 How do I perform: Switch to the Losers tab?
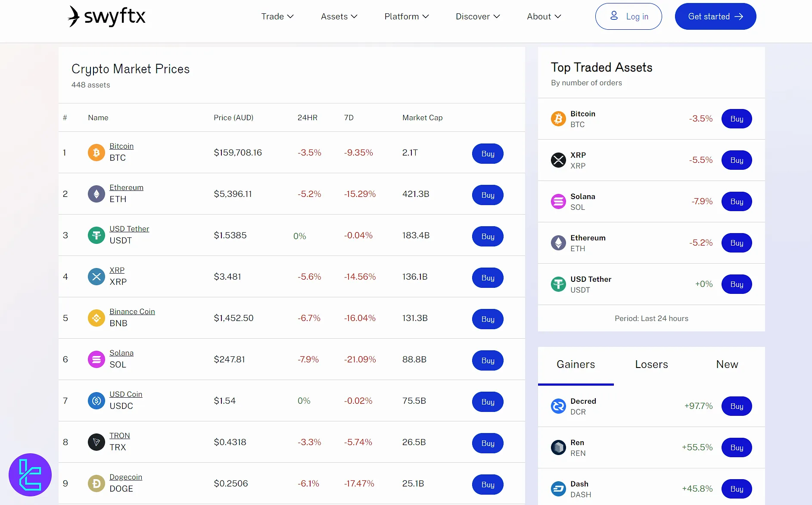click(651, 364)
